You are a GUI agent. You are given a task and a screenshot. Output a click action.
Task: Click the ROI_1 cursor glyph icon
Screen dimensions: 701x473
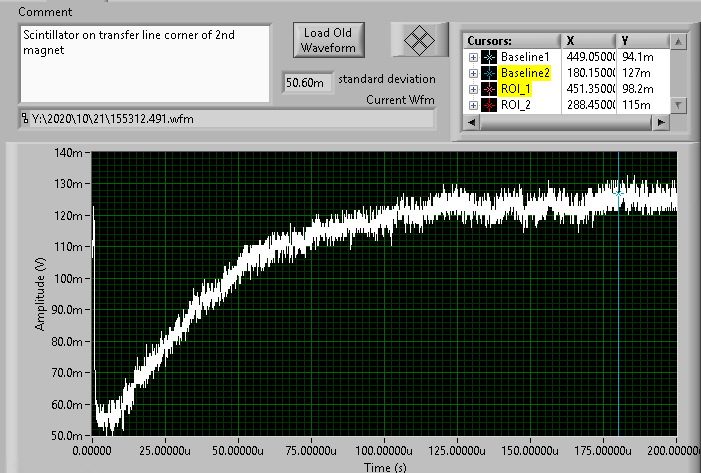tap(489, 89)
